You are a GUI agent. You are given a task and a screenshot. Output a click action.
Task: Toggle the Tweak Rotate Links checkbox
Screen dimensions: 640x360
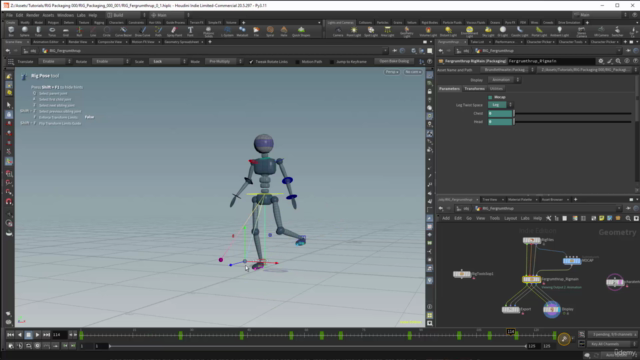coord(251,62)
